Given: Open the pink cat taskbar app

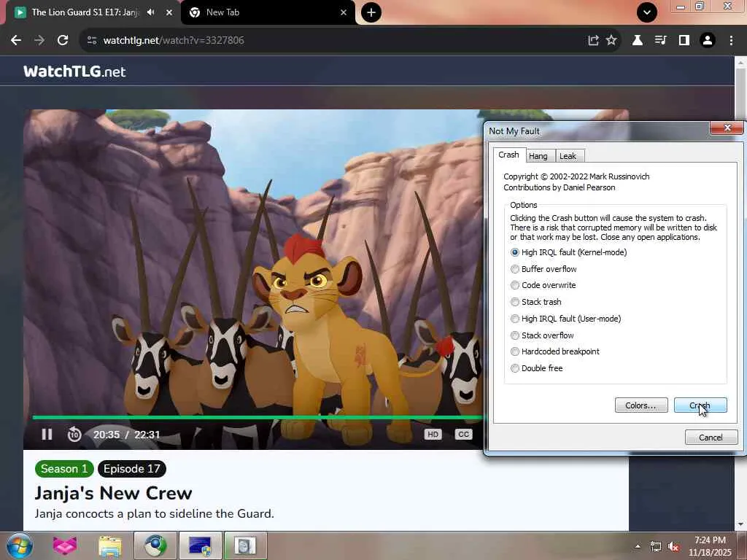Looking at the screenshot, I should pos(65,545).
